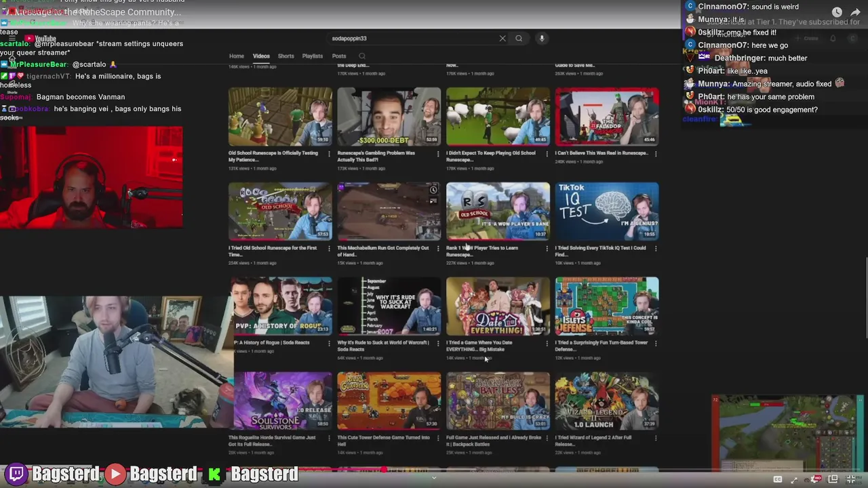Open more options for Testing My Patience video

click(329, 154)
